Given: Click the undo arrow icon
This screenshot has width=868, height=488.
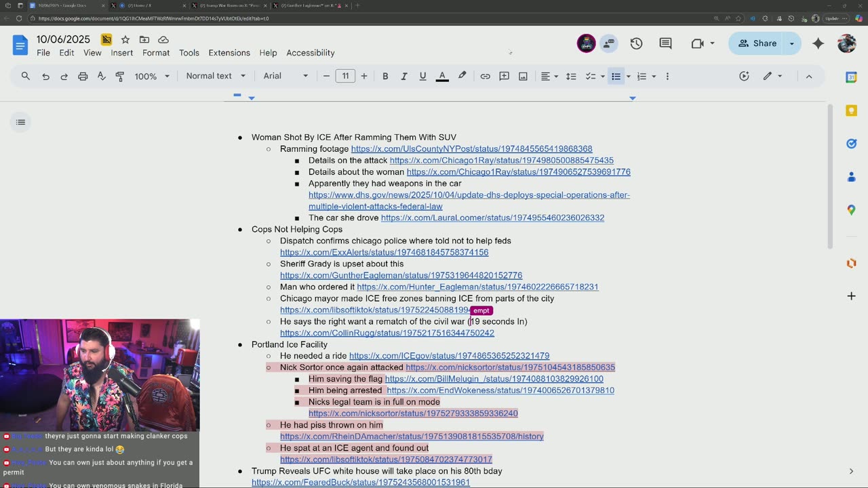Looking at the screenshot, I should click(45, 77).
